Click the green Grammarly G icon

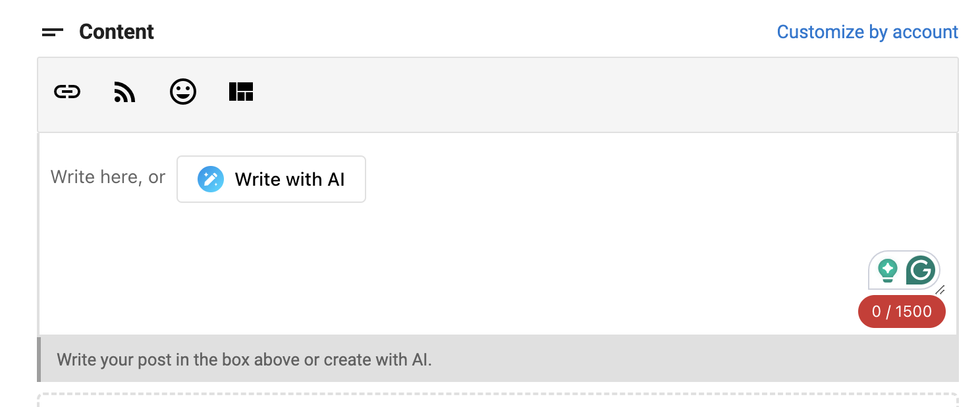point(920,270)
